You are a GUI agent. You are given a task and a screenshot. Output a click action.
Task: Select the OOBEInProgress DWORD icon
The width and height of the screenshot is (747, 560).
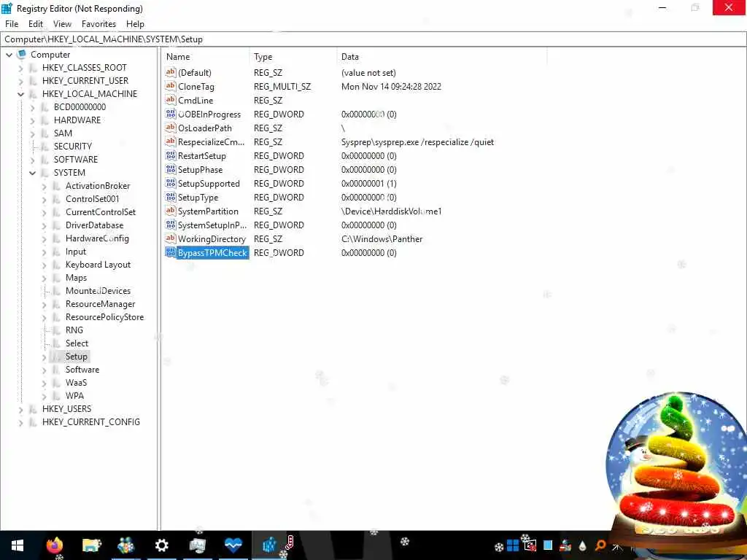(x=171, y=114)
